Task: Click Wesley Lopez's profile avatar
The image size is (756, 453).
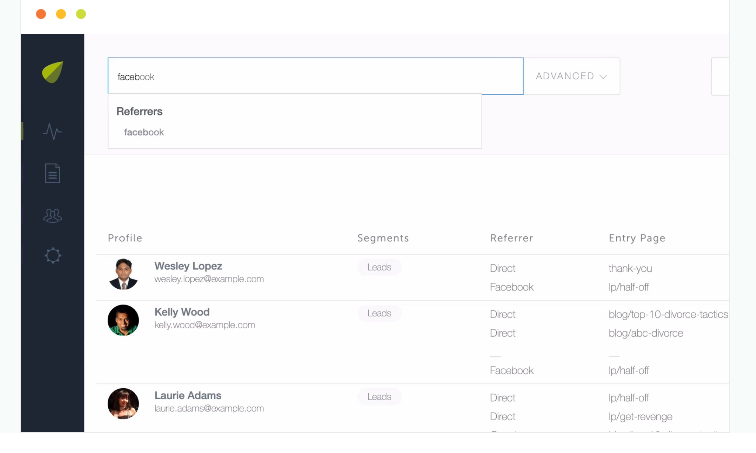Action: (123, 274)
